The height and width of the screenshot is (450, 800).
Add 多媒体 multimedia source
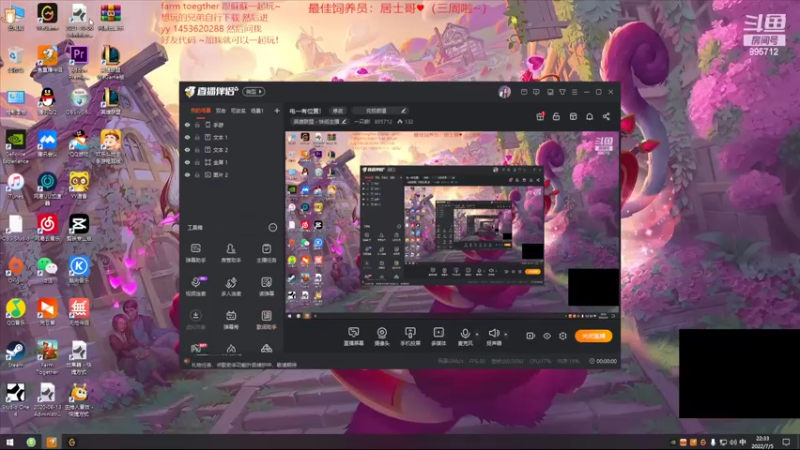[438, 337]
